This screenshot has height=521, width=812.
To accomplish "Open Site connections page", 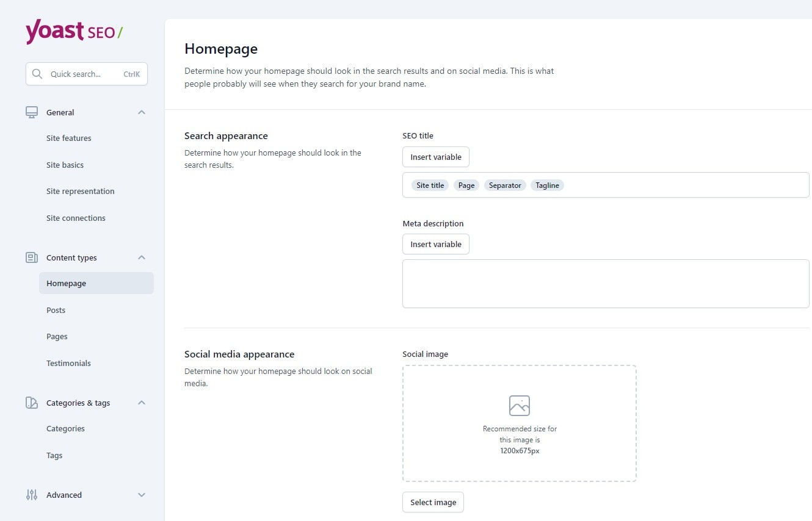I will [x=76, y=218].
